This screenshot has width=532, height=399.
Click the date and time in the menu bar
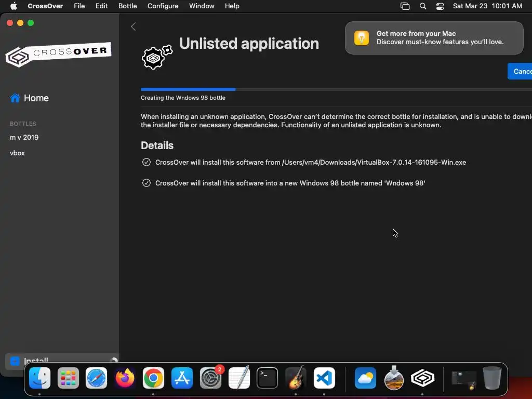pos(487,6)
